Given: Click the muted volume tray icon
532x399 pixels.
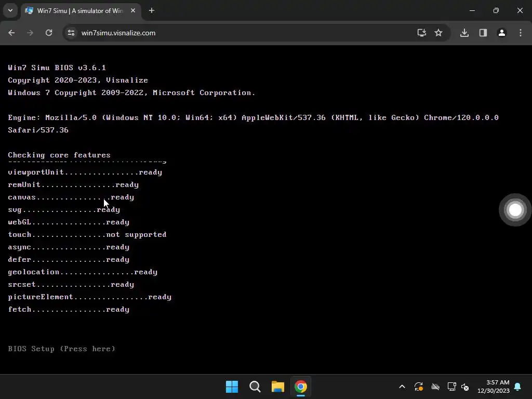Looking at the screenshot, I should coord(465,387).
